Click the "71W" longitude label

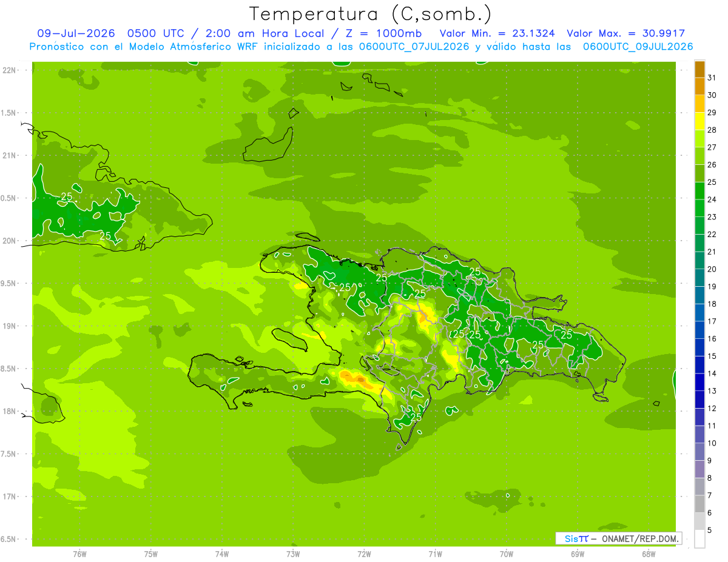click(435, 554)
